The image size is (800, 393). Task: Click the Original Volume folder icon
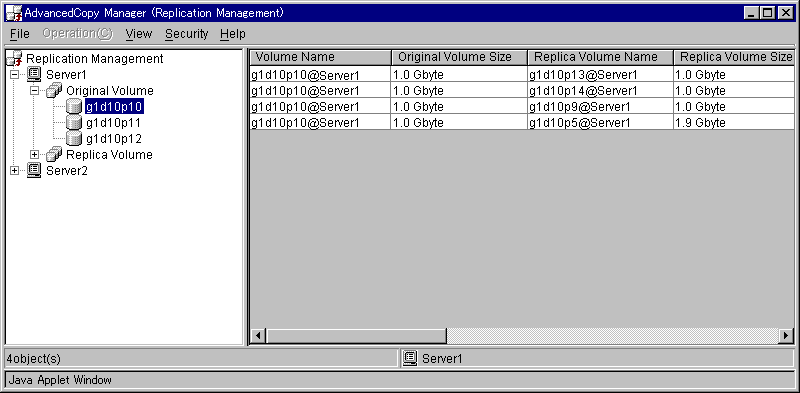pyautogui.click(x=55, y=91)
